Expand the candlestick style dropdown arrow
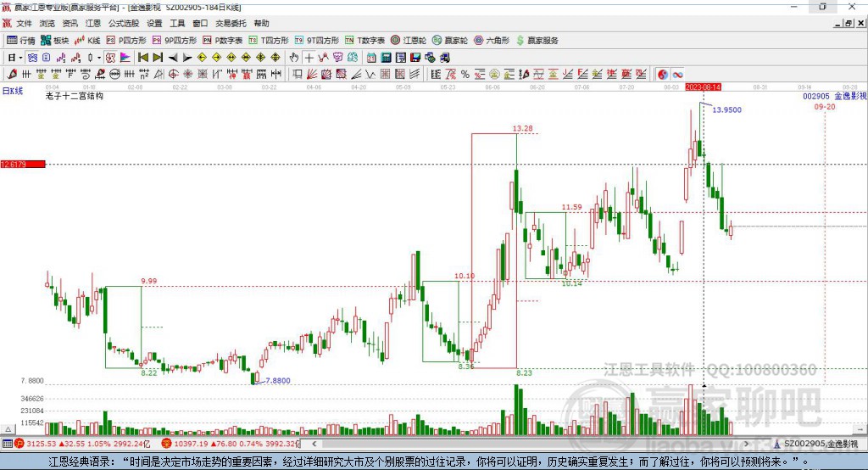This screenshot has width=868, height=470. [x=99, y=58]
